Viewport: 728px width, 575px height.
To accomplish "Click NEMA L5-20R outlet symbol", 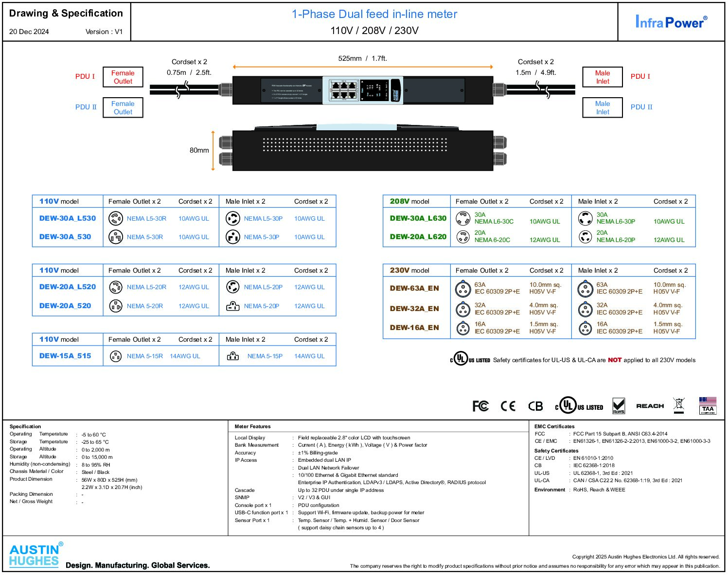I will pyautogui.click(x=116, y=287).
